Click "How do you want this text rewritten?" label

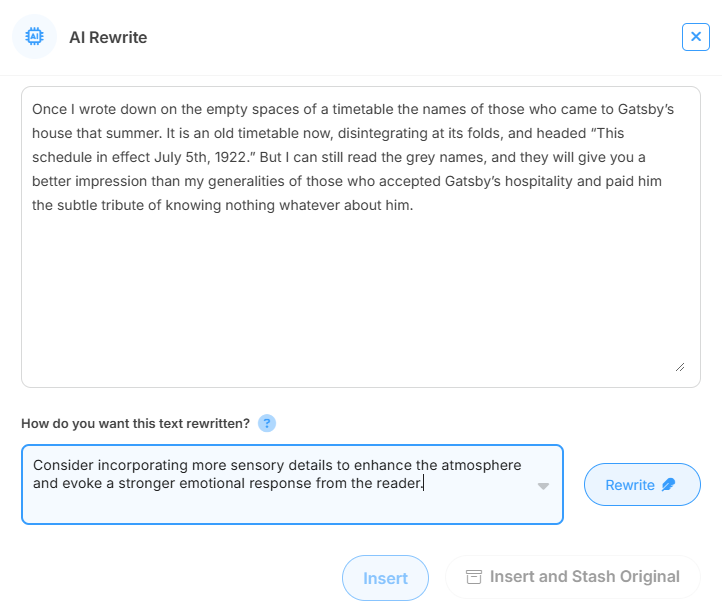tap(135, 423)
